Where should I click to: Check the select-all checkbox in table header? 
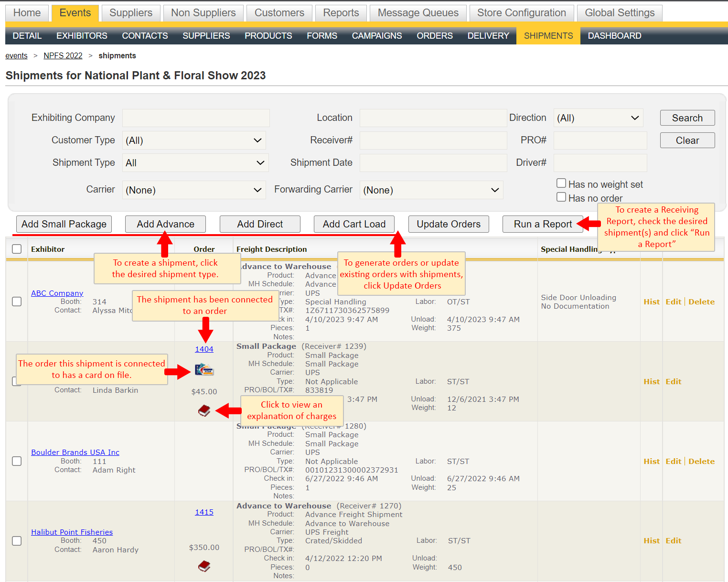pos(17,249)
